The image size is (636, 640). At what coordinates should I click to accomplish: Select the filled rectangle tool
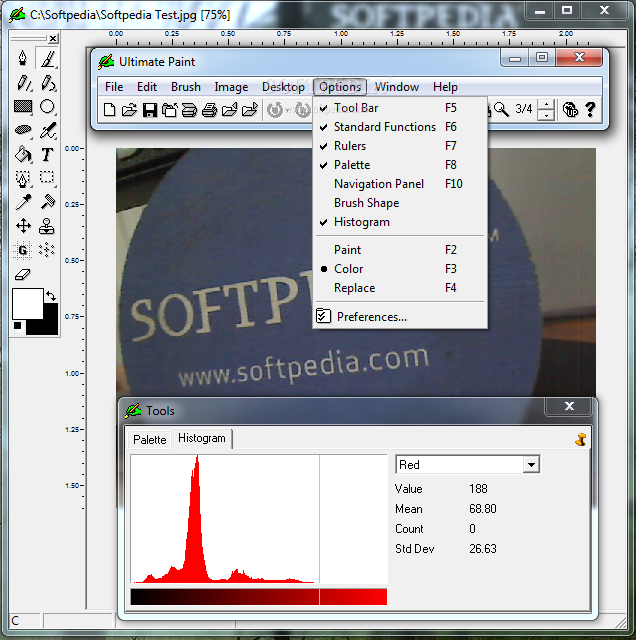[x=23, y=107]
